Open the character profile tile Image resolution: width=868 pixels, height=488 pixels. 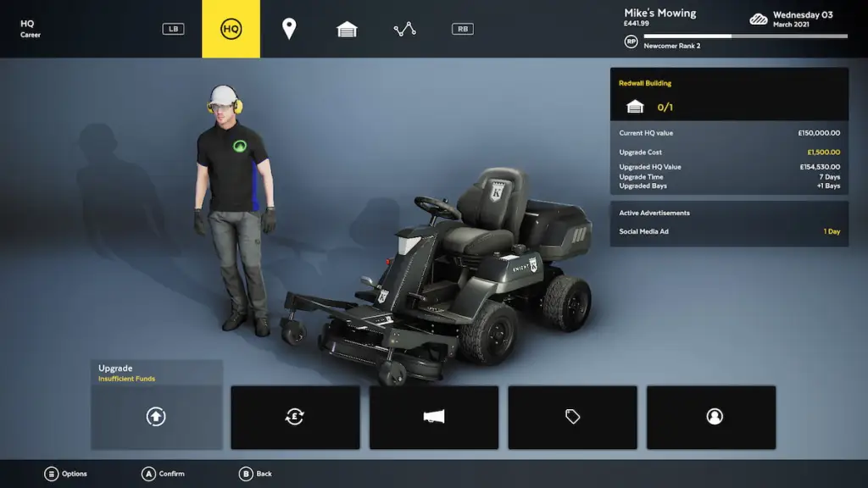(x=711, y=417)
